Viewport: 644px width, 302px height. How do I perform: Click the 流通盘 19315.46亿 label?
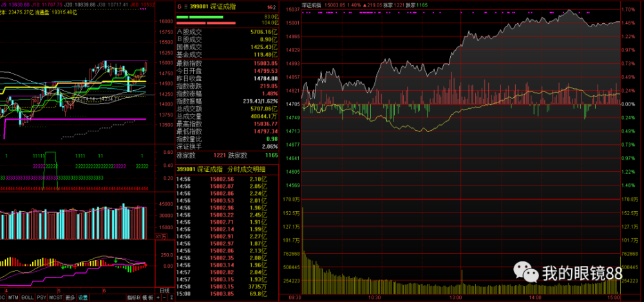(x=56, y=13)
